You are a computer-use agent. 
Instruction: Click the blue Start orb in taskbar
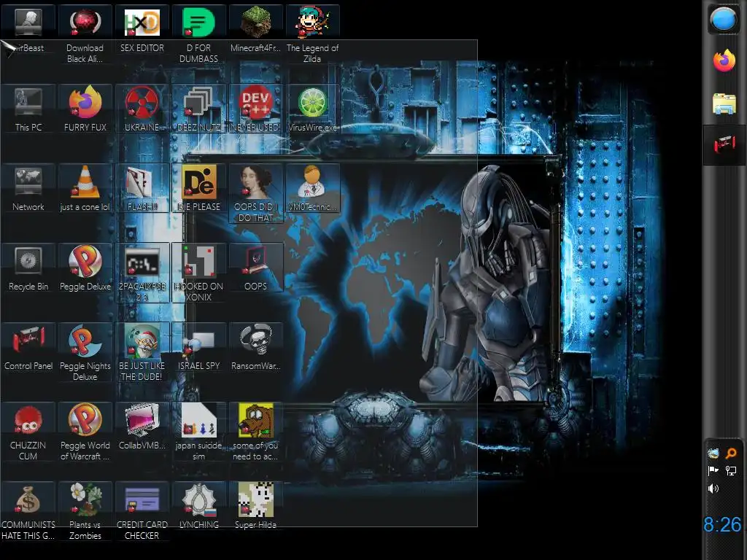(724, 20)
